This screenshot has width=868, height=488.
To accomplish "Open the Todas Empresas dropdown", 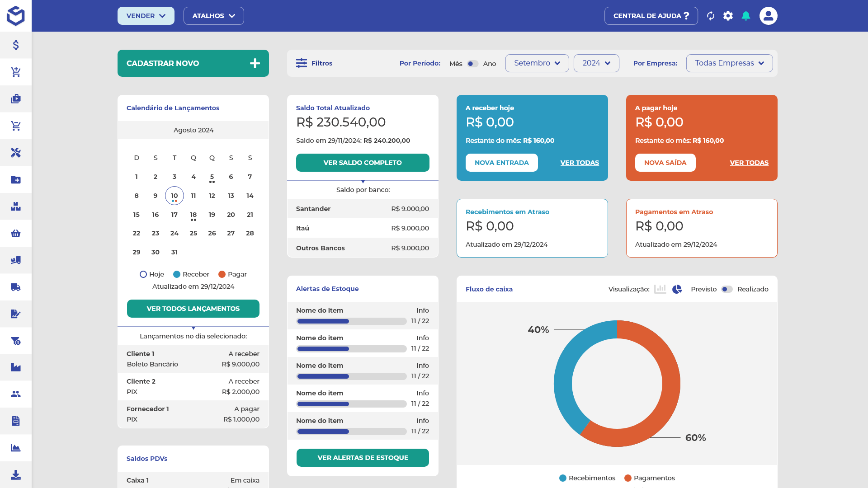I will (x=729, y=63).
